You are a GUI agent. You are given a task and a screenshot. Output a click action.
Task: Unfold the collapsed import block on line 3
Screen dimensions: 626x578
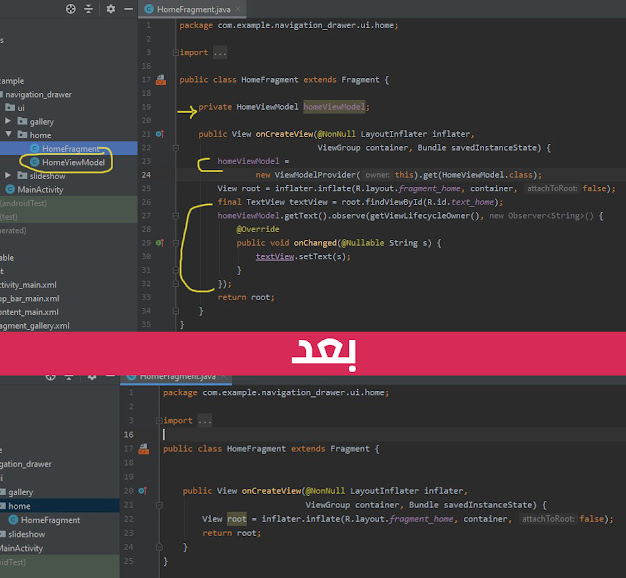176,52
